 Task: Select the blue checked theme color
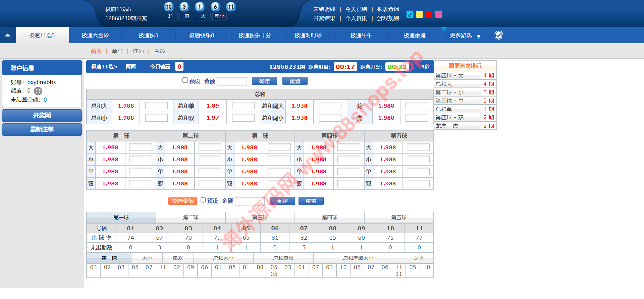410,14
